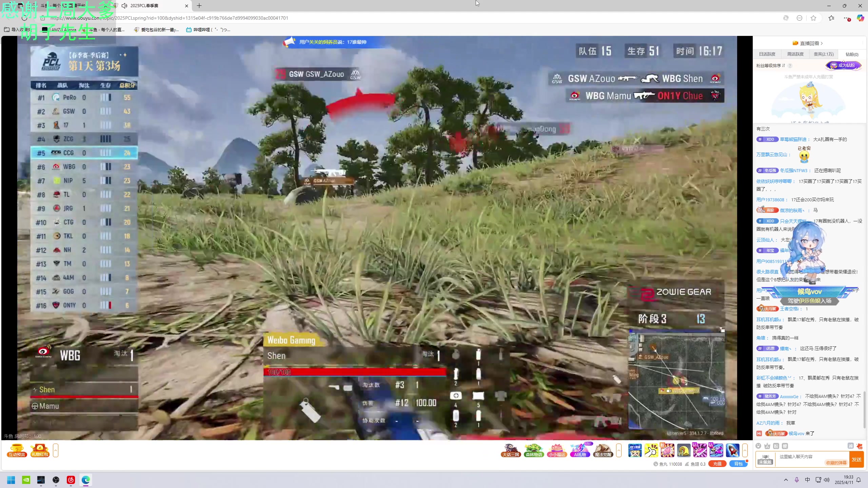Select the purple 钻 diamond card gift
Screen dimensions: 868x488
coord(700,450)
